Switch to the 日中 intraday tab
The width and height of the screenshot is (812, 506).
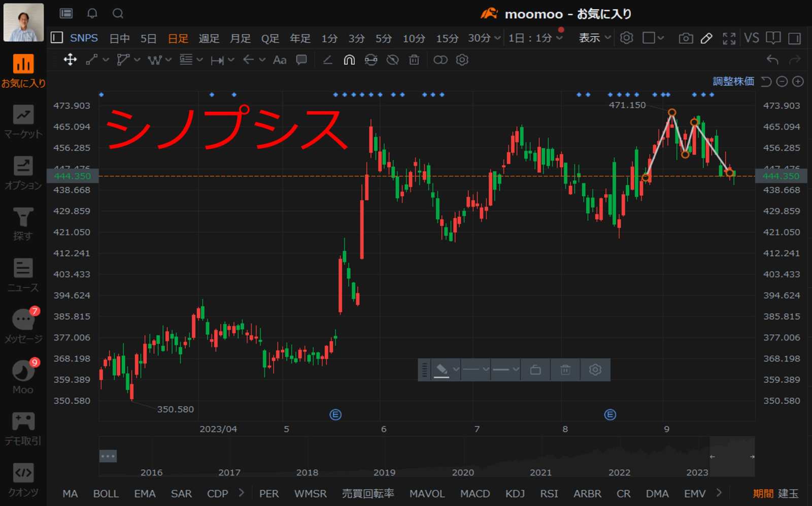coord(120,39)
